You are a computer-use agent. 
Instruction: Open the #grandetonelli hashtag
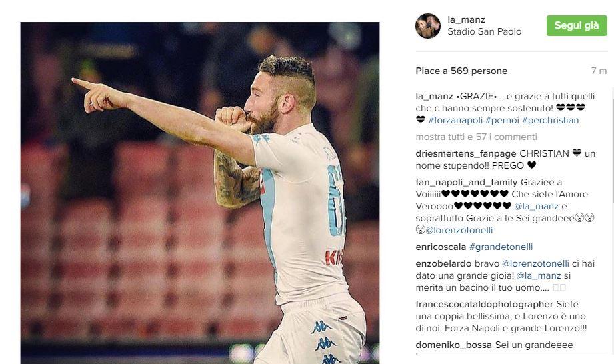coord(501,247)
